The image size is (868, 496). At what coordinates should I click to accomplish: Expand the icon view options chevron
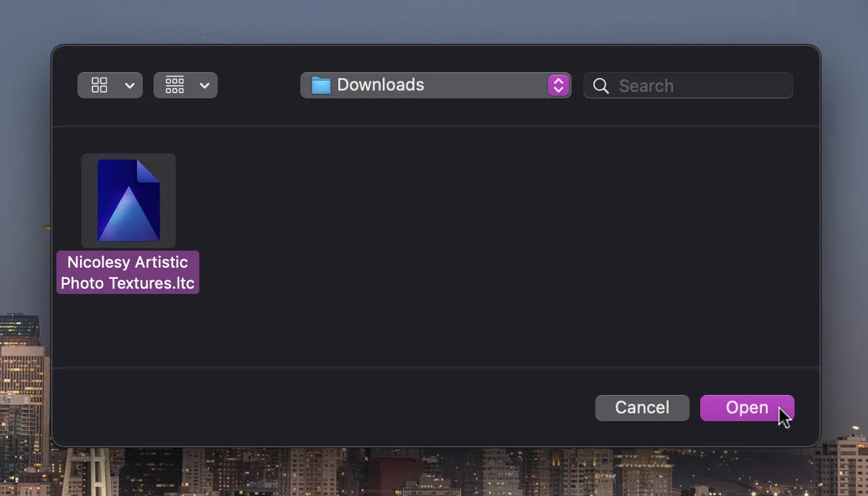(130, 85)
